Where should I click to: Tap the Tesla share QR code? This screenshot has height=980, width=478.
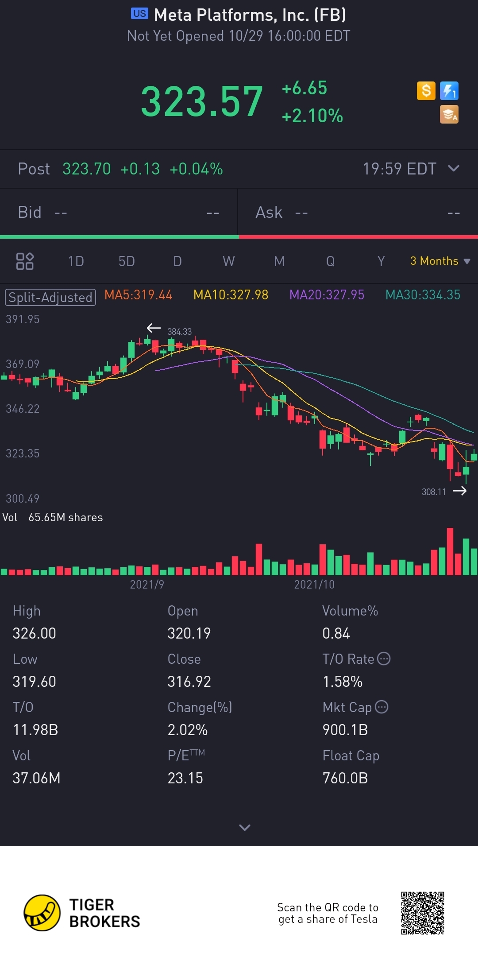pyautogui.click(x=423, y=913)
